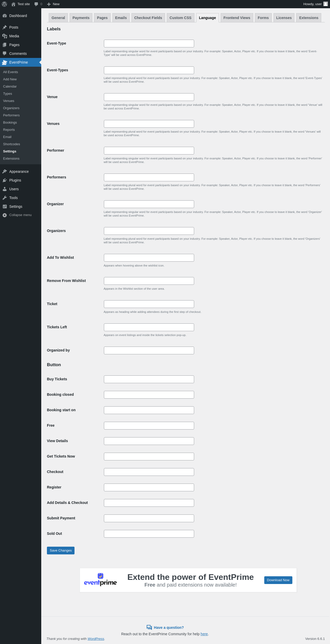Click the Submit Payment input
330x644 pixels.
point(149,518)
